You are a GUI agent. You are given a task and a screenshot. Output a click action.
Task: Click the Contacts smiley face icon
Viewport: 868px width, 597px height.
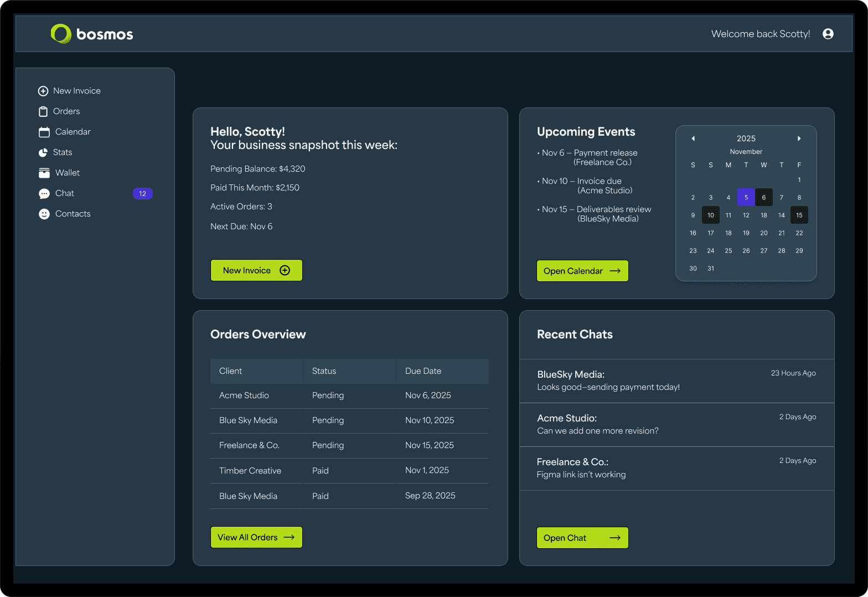pos(44,214)
